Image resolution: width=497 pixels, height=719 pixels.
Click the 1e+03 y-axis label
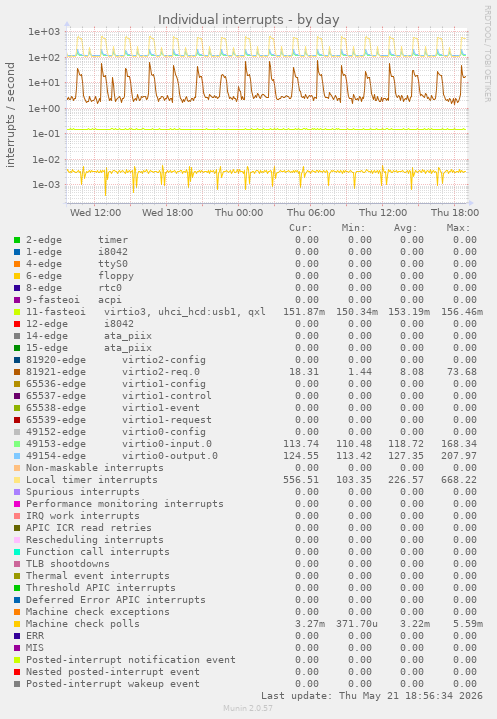point(44,32)
